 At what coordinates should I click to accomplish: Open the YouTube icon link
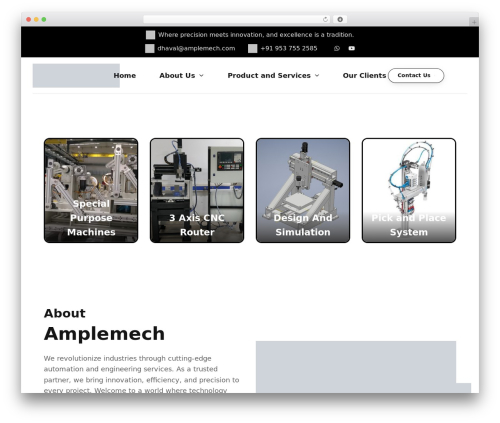[351, 48]
